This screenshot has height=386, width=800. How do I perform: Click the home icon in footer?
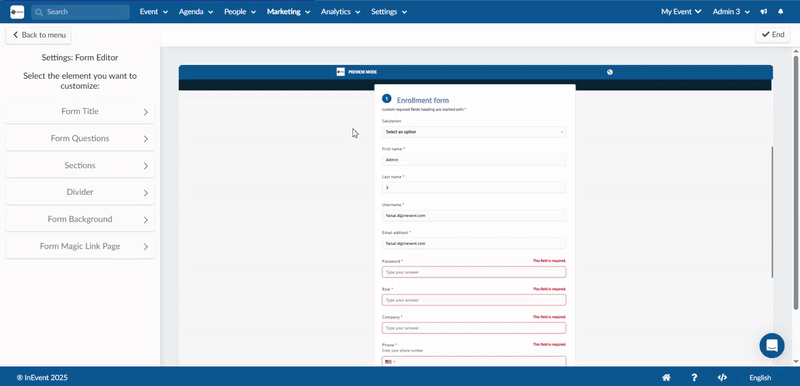(x=666, y=378)
